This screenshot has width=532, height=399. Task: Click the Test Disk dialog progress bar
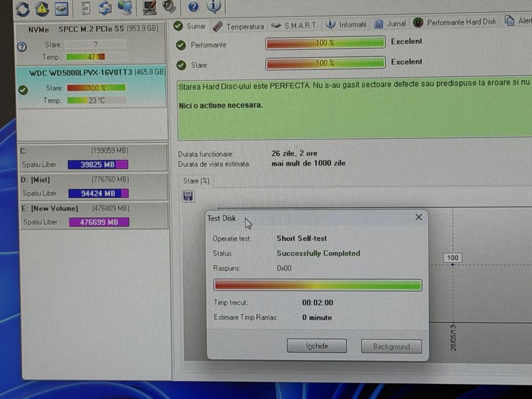pos(318,285)
